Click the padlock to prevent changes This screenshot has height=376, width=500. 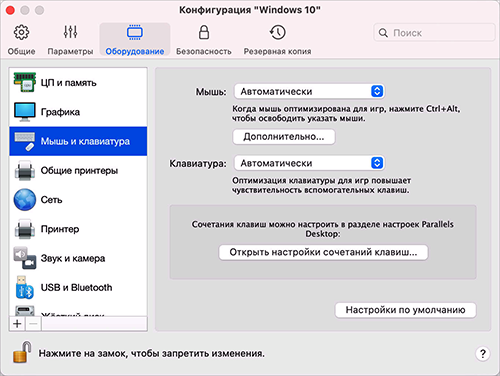(22, 352)
